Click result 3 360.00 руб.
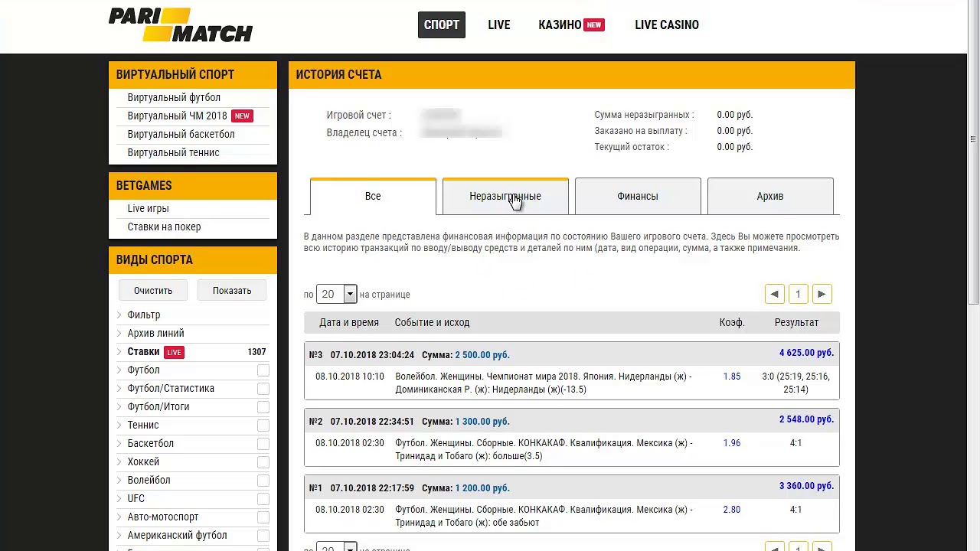980x551 pixels. click(x=806, y=486)
